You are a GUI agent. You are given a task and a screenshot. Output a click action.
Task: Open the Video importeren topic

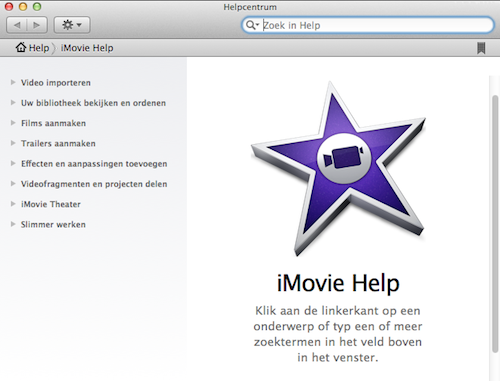pos(56,83)
